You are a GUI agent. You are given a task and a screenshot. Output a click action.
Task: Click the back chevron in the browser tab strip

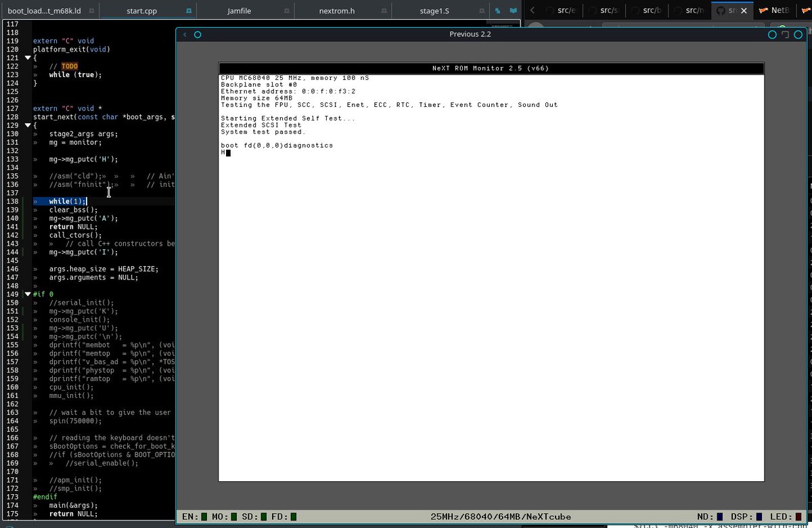[532, 10]
